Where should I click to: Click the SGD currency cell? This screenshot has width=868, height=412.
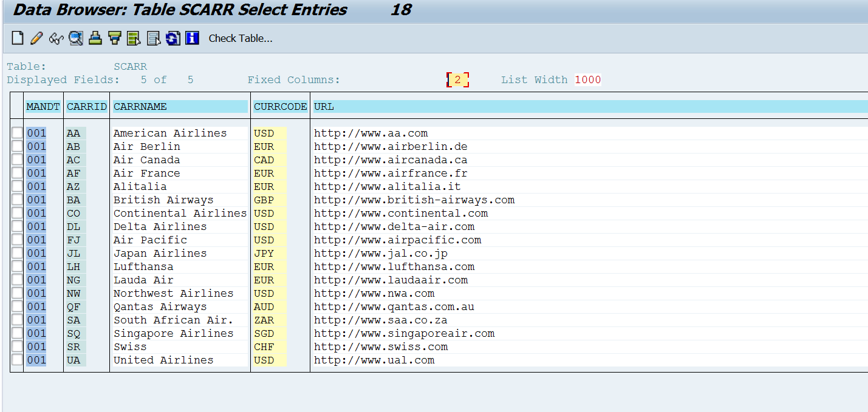(x=270, y=333)
